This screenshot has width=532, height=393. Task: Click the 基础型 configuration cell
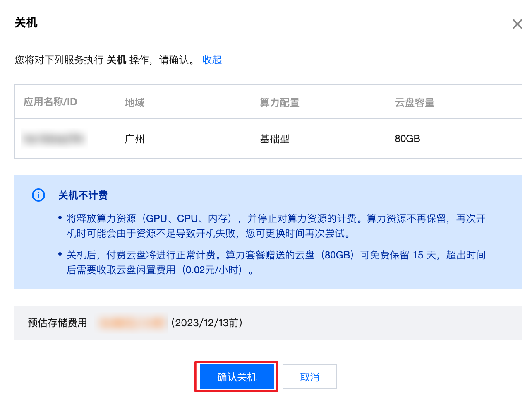tap(275, 139)
